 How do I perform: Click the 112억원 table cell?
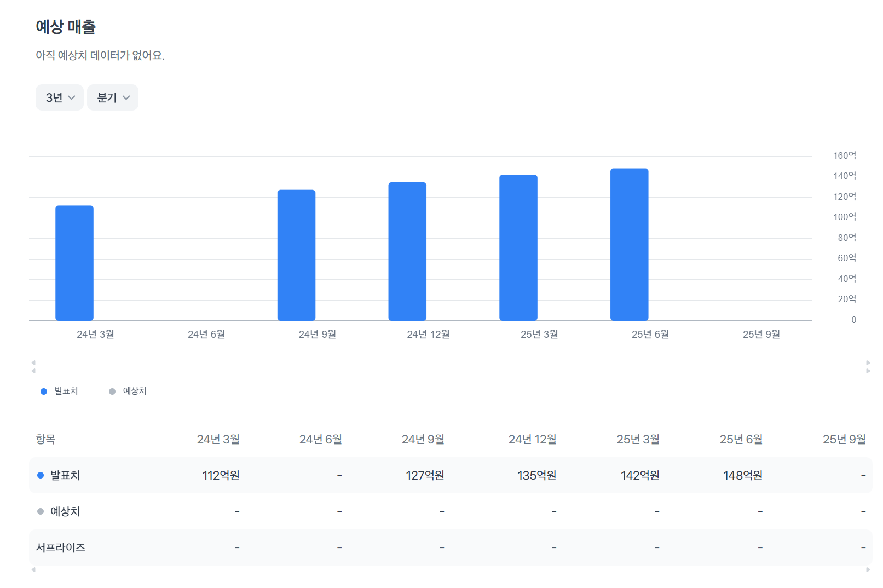point(221,475)
